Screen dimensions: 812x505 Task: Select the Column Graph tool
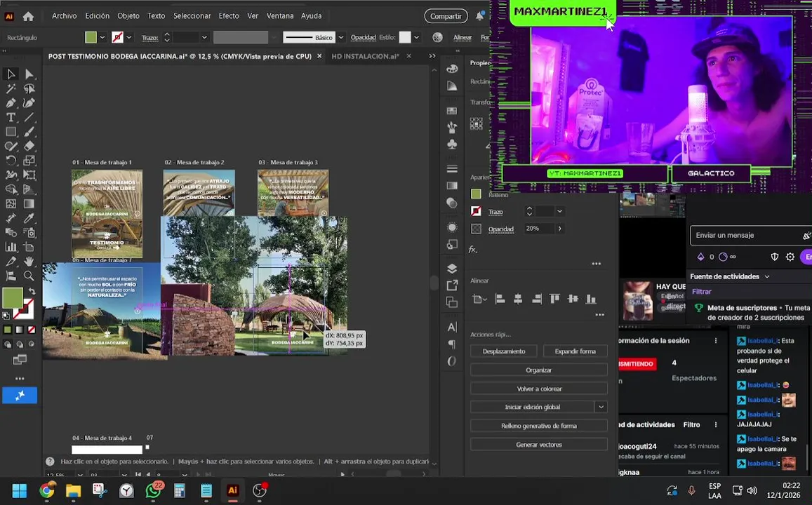point(11,247)
